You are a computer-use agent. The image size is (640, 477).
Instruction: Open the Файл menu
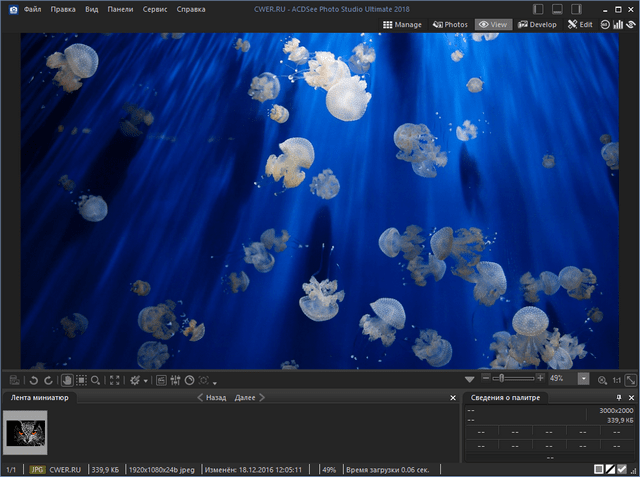[32, 8]
